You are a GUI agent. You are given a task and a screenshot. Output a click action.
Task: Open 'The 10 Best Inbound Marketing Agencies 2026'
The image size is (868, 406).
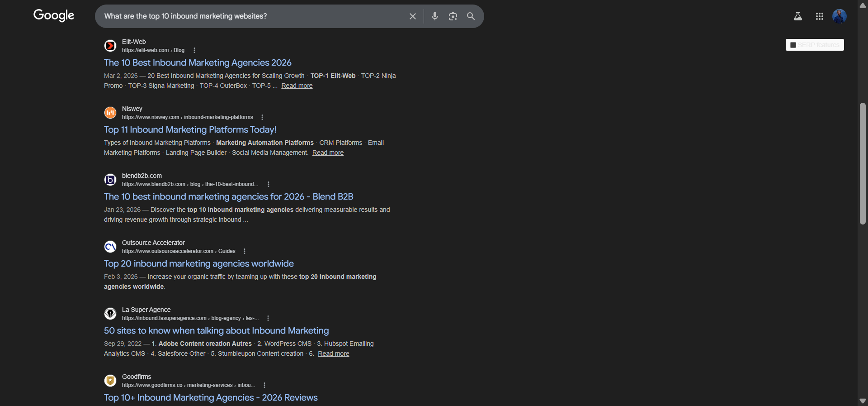pos(198,62)
